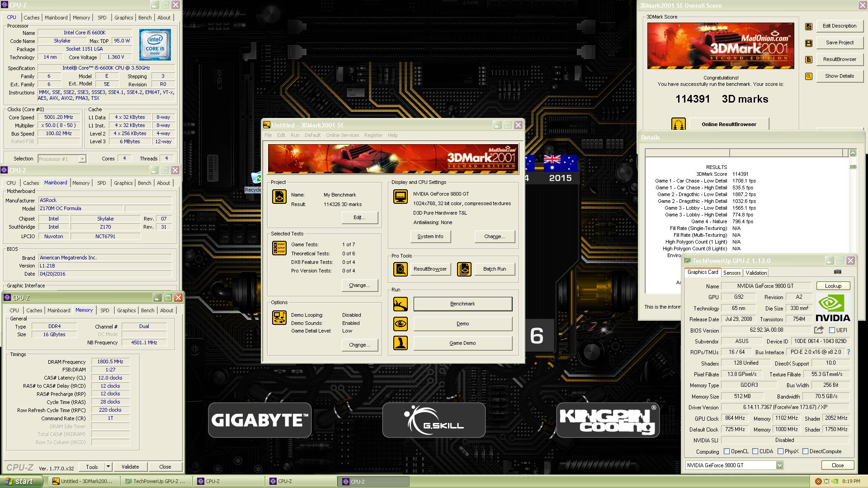The width and height of the screenshot is (868, 488).
Task: Open the Processor #1 selection dropdown
Action: pos(82,159)
